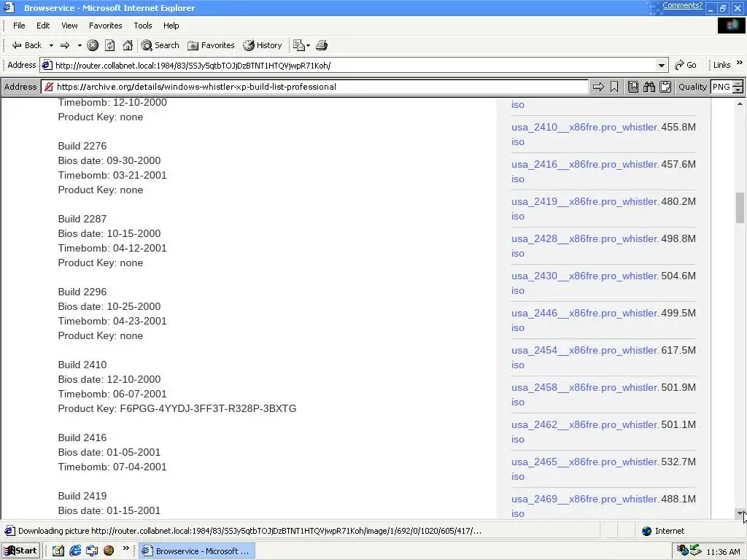The width and height of the screenshot is (747, 560).
Task: Expand the quick launch overflow chevron
Action: (125, 548)
